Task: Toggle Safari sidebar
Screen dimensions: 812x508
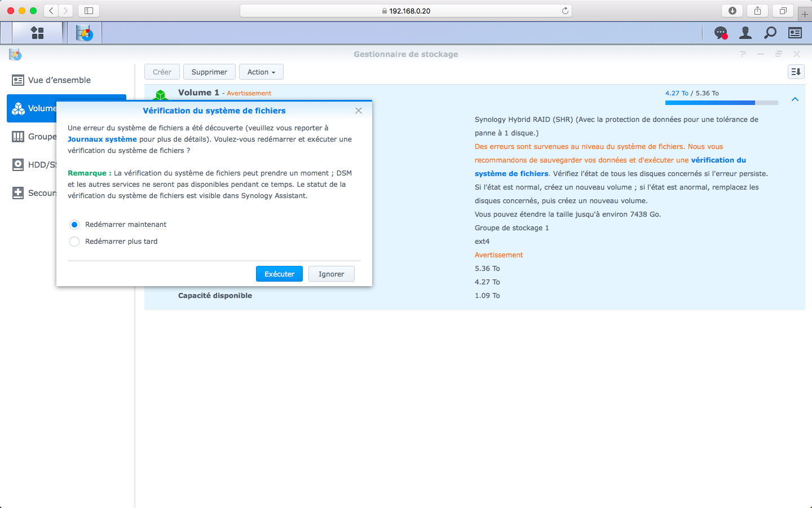Action: point(89,11)
